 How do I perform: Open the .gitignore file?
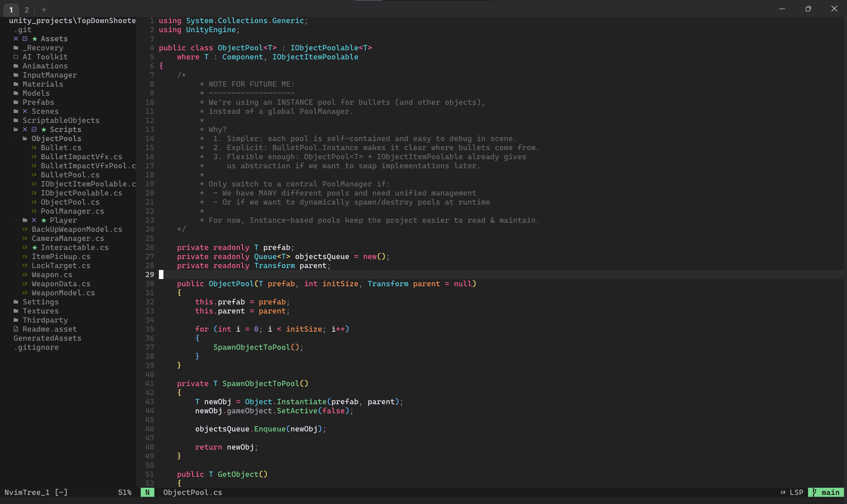coord(36,347)
